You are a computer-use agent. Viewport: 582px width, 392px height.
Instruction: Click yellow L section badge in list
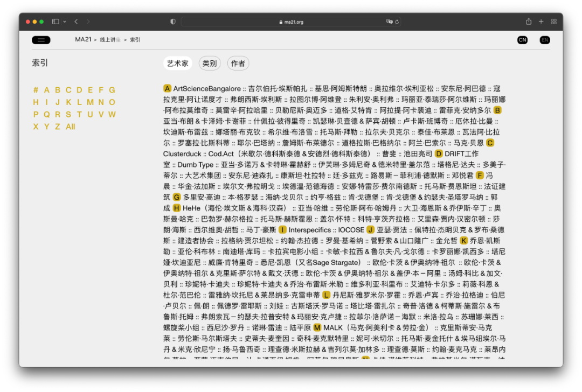pyautogui.click(x=326, y=295)
